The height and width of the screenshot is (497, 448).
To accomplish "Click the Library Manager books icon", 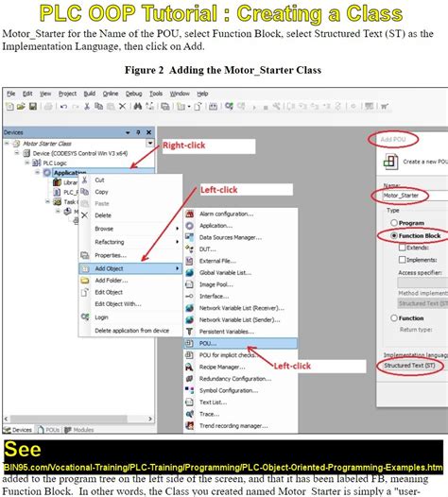I will [x=57, y=182].
